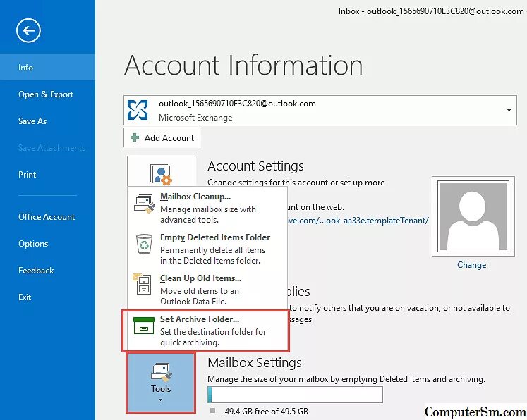Image resolution: width=527 pixels, height=420 pixels.
Task: Click the profile photo placeholder
Action: pyautogui.click(x=473, y=216)
